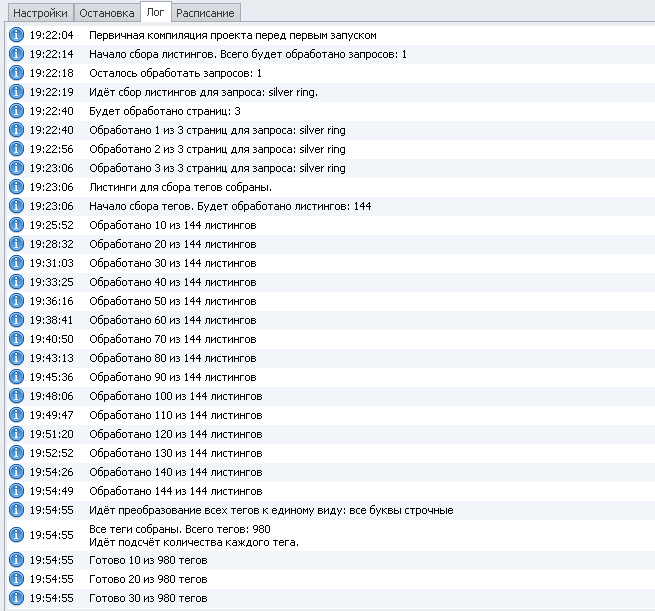Click info icon of the 19:54:26 entry
The width and height of the screenshot is (655, 611).
click(16, 472)
